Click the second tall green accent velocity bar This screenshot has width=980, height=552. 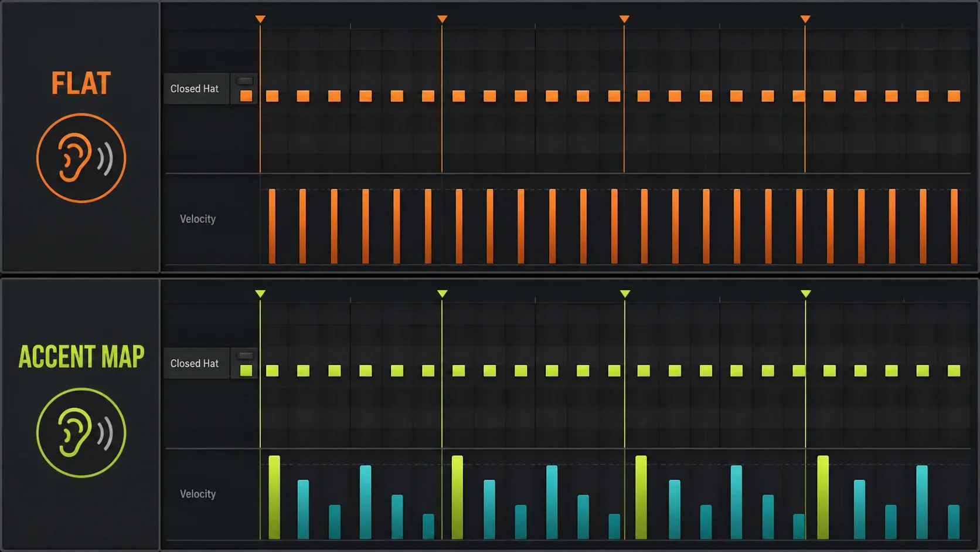(457, 497)
